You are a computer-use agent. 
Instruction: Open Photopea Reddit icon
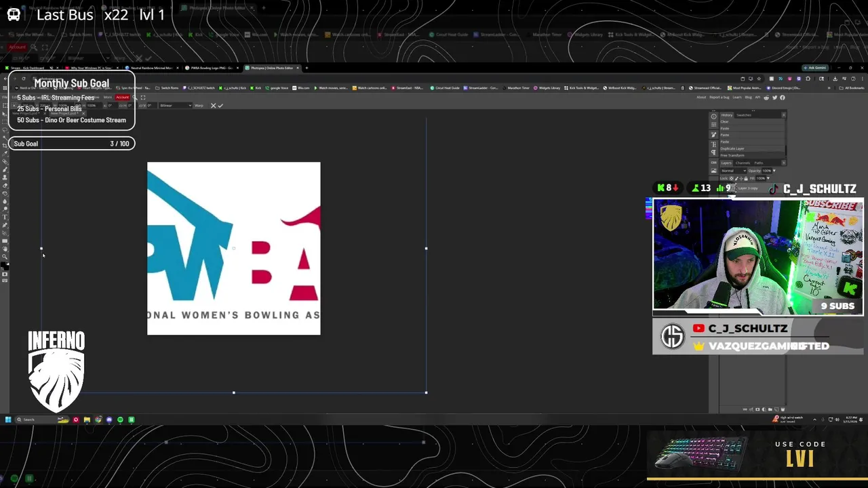click(766, 98)
